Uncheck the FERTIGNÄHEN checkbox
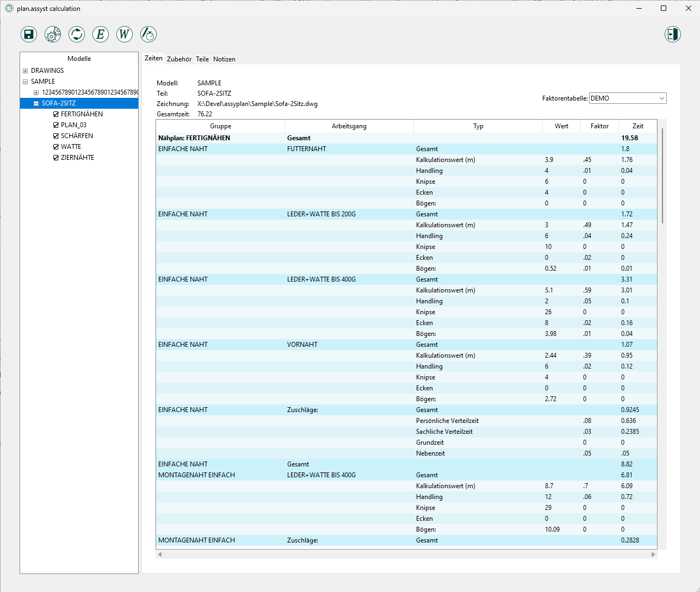This screenshot has height=592, width=700. coord(56,114)
